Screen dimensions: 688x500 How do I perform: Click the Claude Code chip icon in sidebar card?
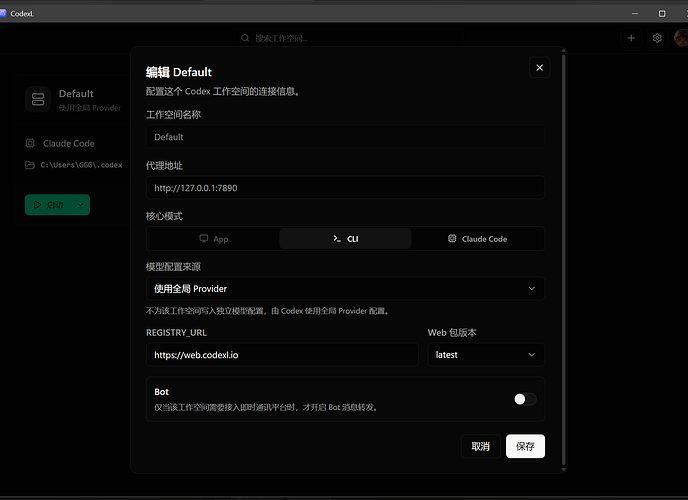(x=30, y=143)
